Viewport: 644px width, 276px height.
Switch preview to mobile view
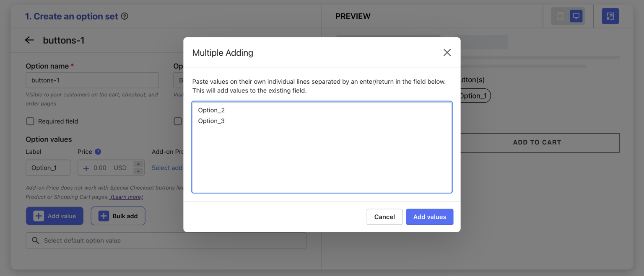coord(561,16)
